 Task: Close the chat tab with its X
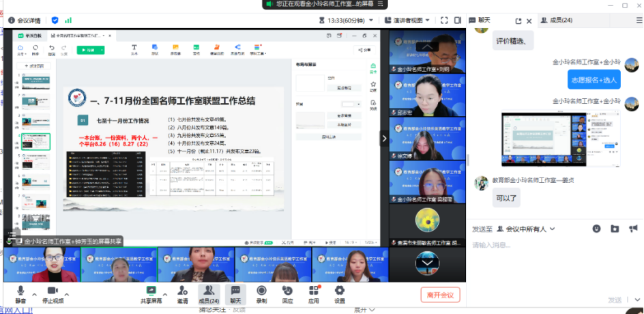point(529,21)
